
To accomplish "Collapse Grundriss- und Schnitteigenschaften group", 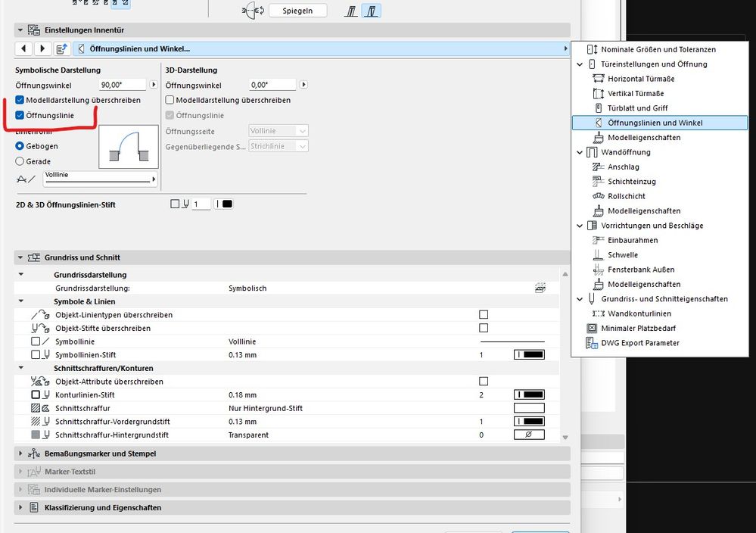I will click(580, 298).
